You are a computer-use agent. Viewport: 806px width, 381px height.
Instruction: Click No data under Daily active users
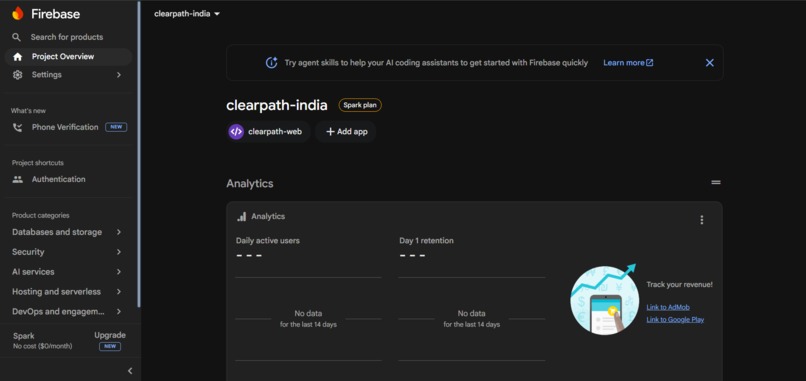point(308,314)
